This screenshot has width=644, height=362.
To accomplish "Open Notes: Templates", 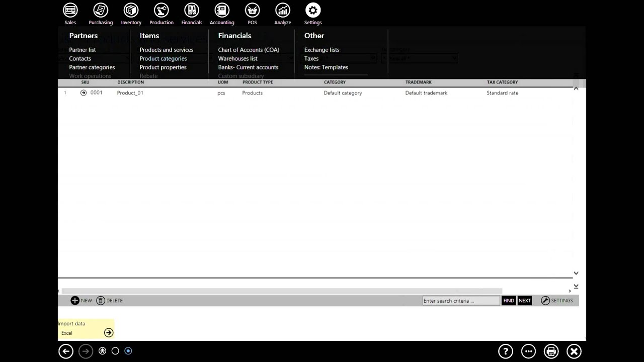I will (326, 67).
